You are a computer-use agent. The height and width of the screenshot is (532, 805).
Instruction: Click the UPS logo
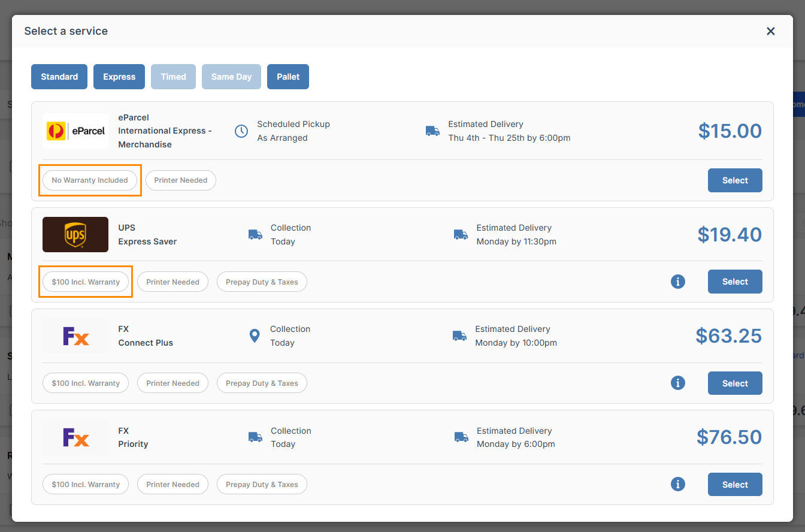tap(75, 234)
